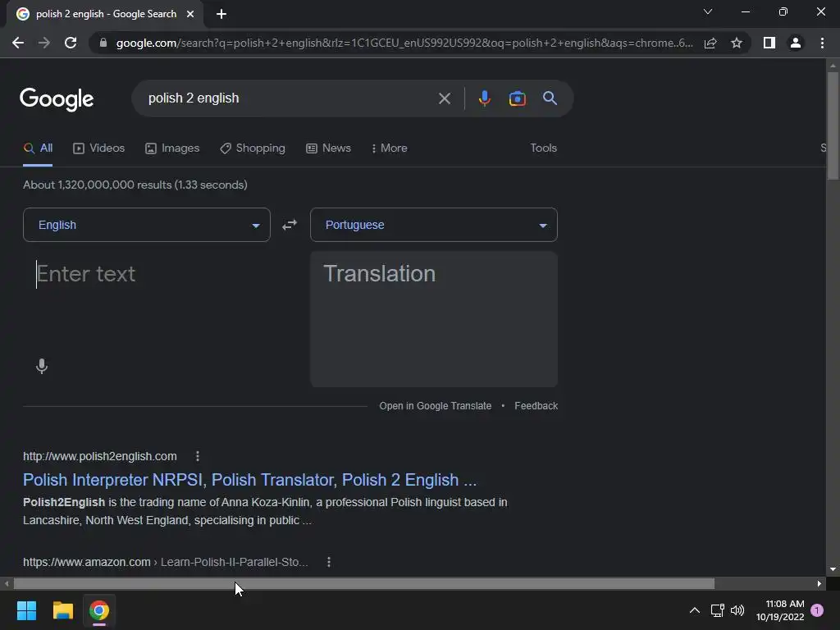Image resolution: width=840 pixels, height=630 pixels.
Task: Go to the Google homepage logo
Action: coord(57,99)
